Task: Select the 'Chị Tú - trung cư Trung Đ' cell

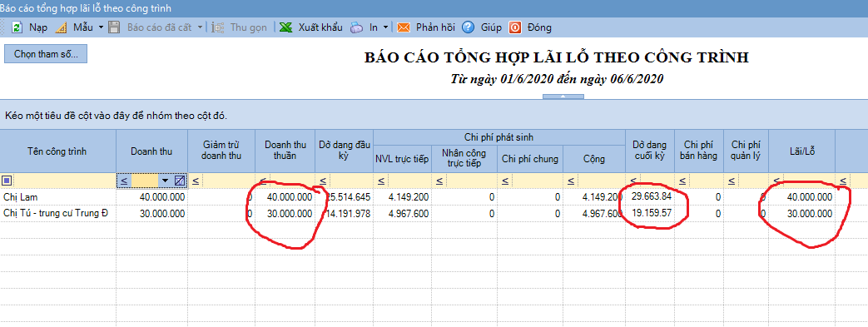Action: pos(58,214)
